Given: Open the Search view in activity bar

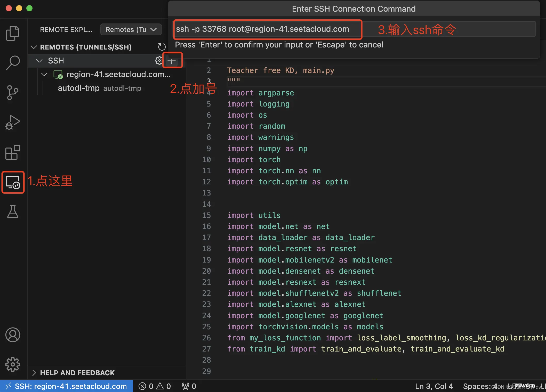Looking at the screenshot, I should pyautogui.click(x=13, y=63).
